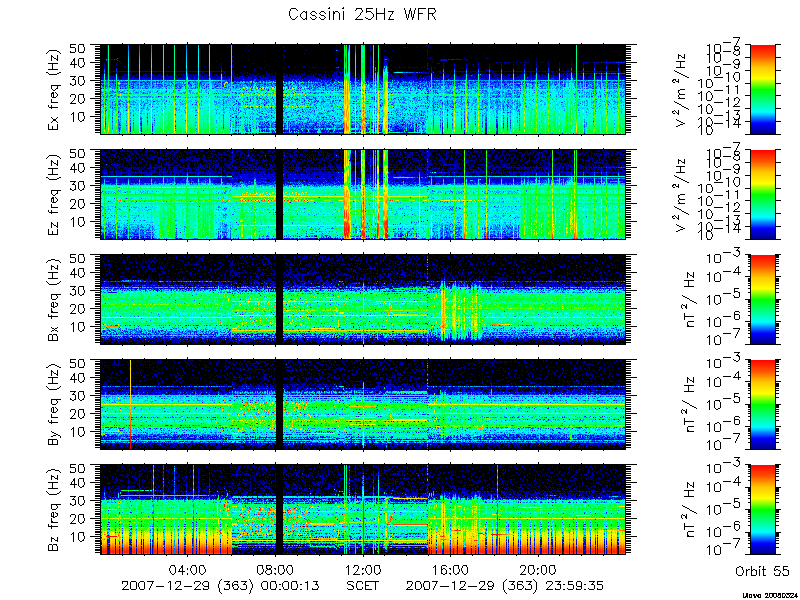This screenshot has width=800, height=600.
Task: Click the 08:00 time axis label
Action: tap(276, 569)
